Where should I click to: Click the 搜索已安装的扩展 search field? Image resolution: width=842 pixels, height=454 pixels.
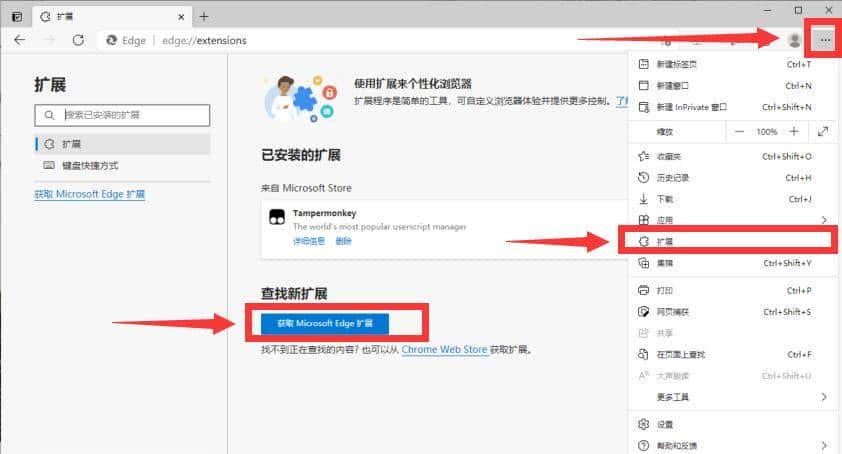pyautogui.click(x=122, y=115)
